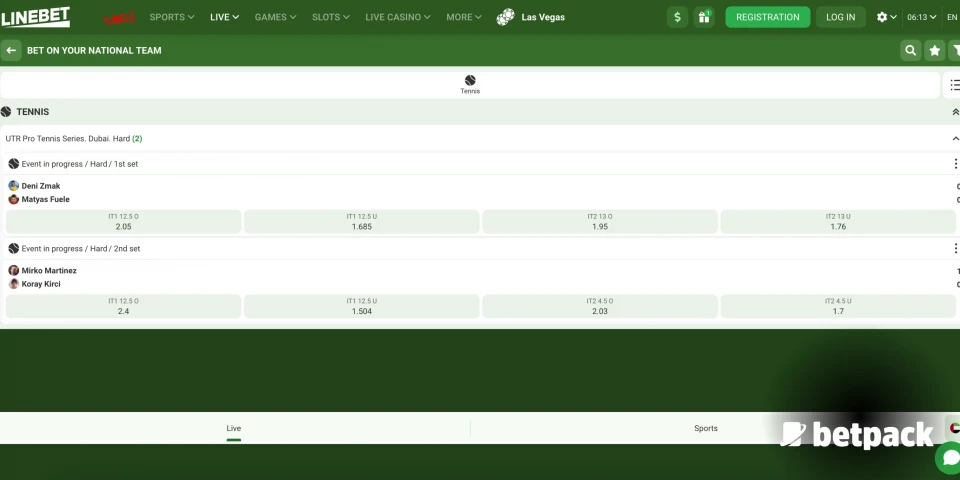Open the Koray Kirci player row
The image size is (960, 480).
34,283
